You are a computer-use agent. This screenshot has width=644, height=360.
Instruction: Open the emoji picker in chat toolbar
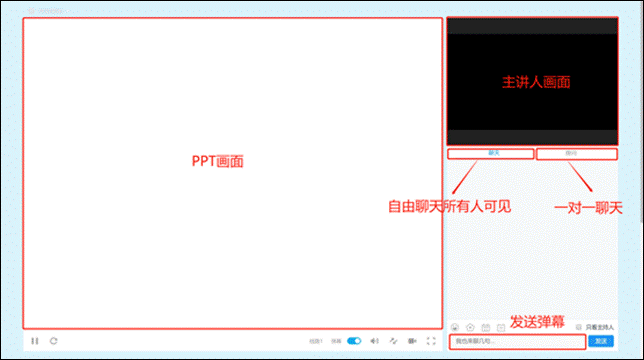455,328
